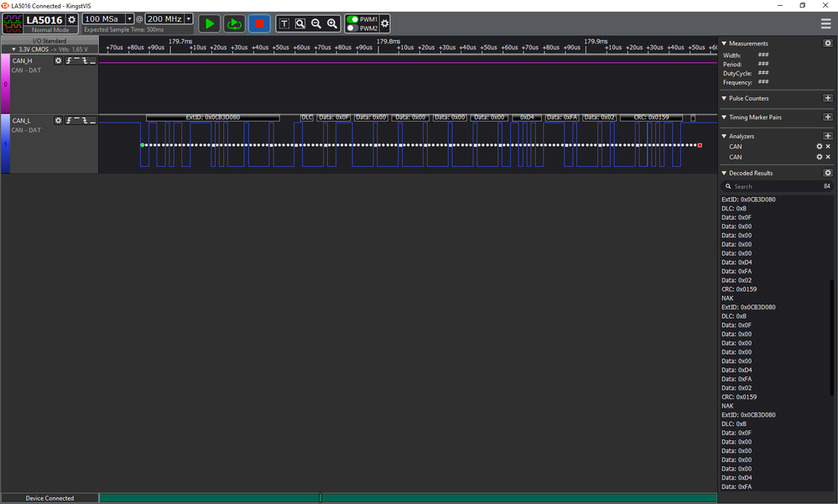
Task: Open PWM generator settings gear
Action: pos(385,23)
